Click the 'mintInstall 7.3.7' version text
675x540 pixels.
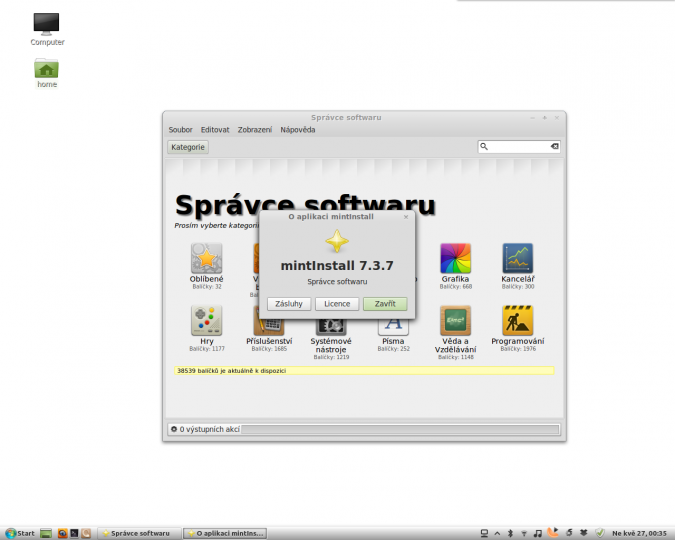tap(337, 265)
